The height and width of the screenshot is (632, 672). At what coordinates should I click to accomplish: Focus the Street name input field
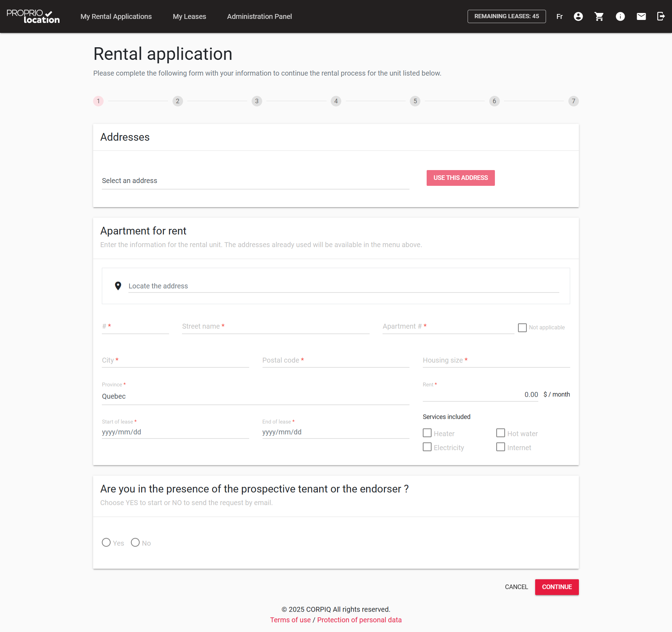tap(275, 326)
